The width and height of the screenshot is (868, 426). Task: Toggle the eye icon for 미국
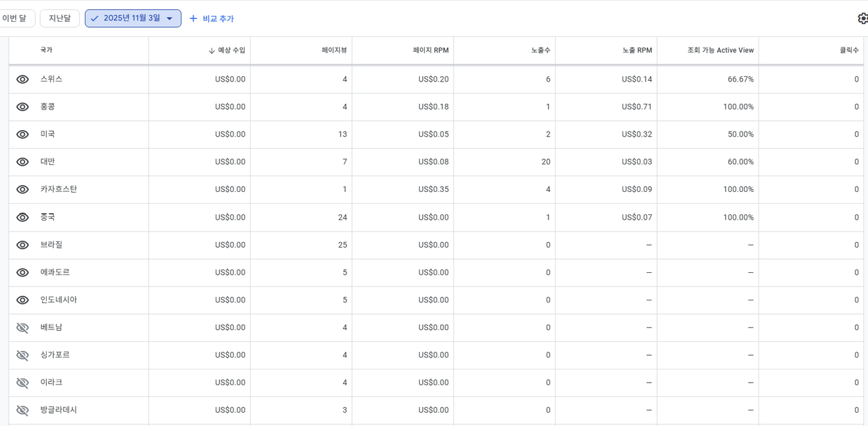click(x=22, y=135)
